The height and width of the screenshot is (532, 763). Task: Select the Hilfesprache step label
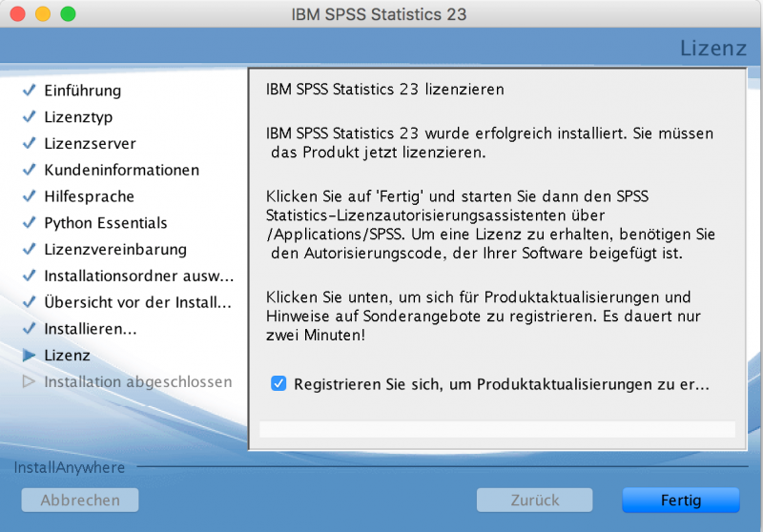89,196
